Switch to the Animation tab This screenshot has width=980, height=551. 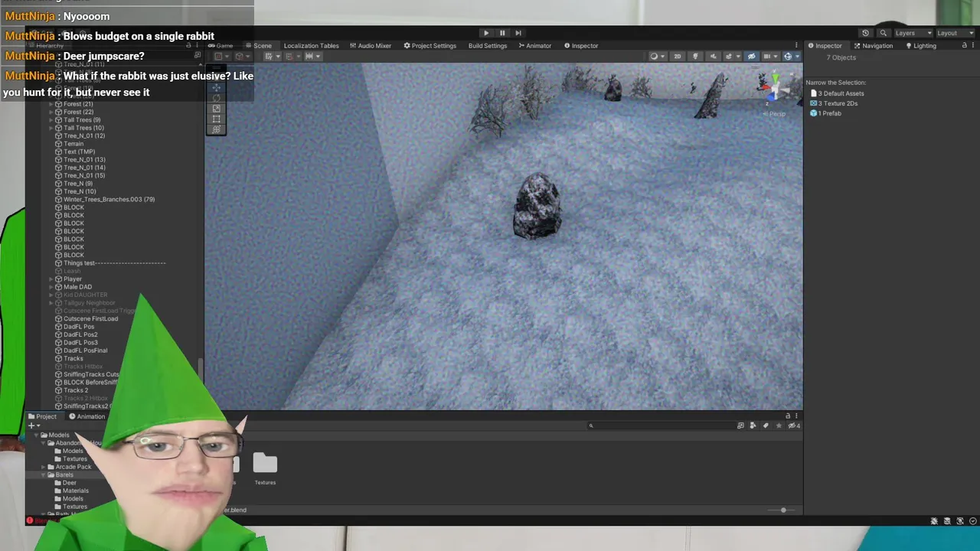[x=87, y=416]
